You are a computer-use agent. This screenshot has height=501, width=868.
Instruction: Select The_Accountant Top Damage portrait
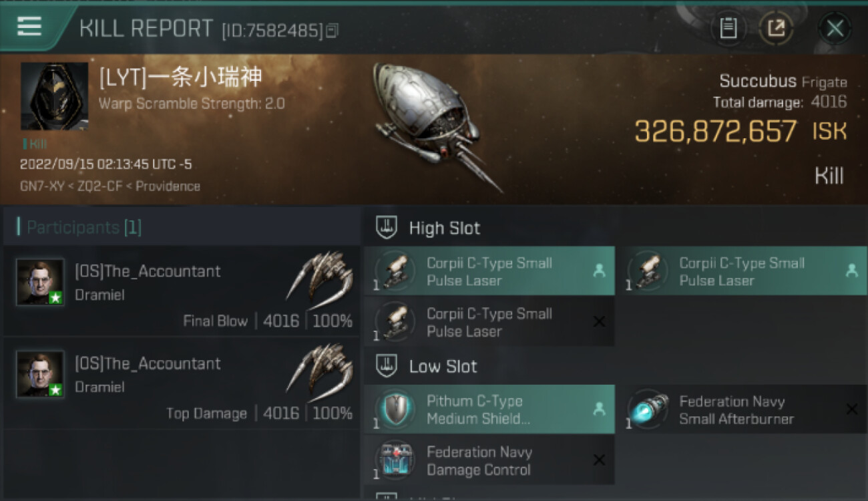coord(40,375)
